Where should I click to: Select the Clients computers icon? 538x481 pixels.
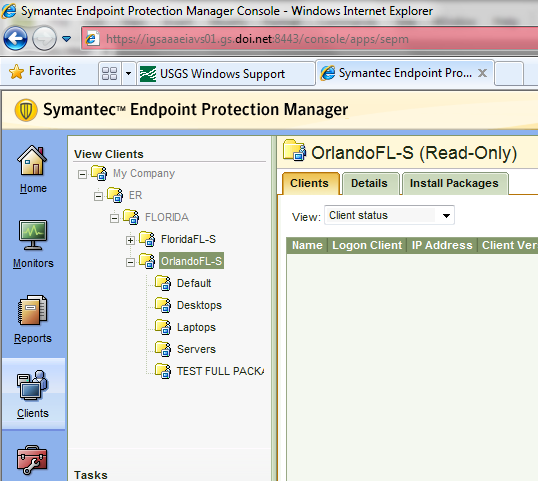pyautogui.click(x=33, y=385)
